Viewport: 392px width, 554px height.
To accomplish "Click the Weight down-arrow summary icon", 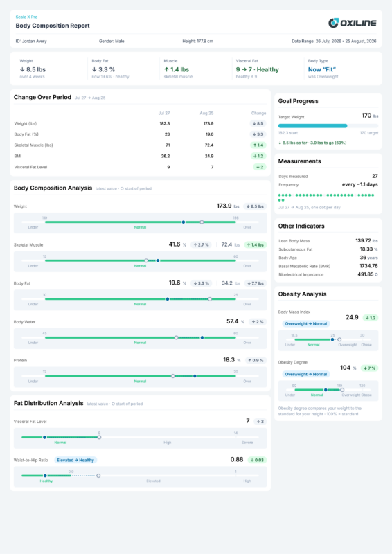I will coord(22,70).
